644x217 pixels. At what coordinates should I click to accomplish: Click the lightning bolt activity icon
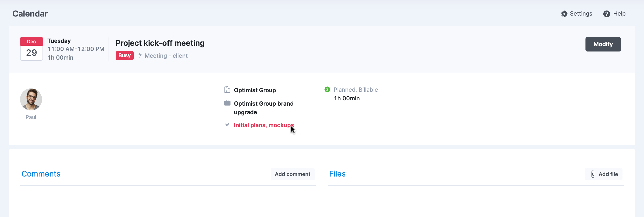click(140, 55)
